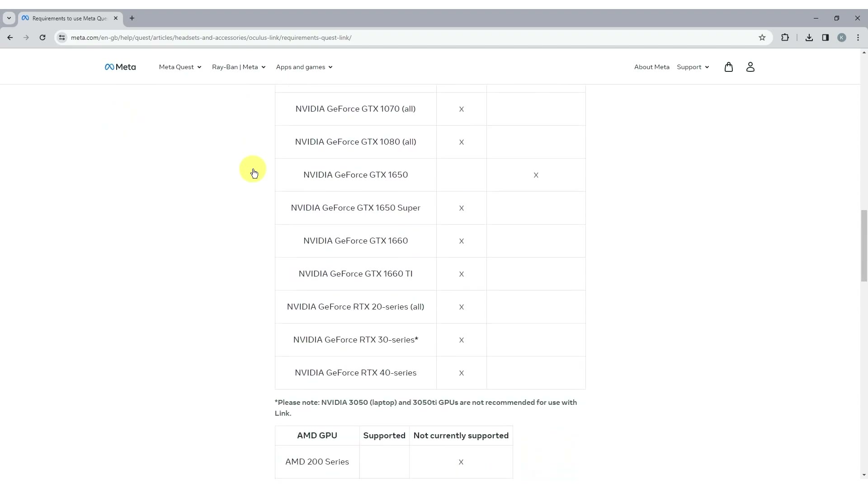Click the AMD table Supported header

click(x=384, y=436)
